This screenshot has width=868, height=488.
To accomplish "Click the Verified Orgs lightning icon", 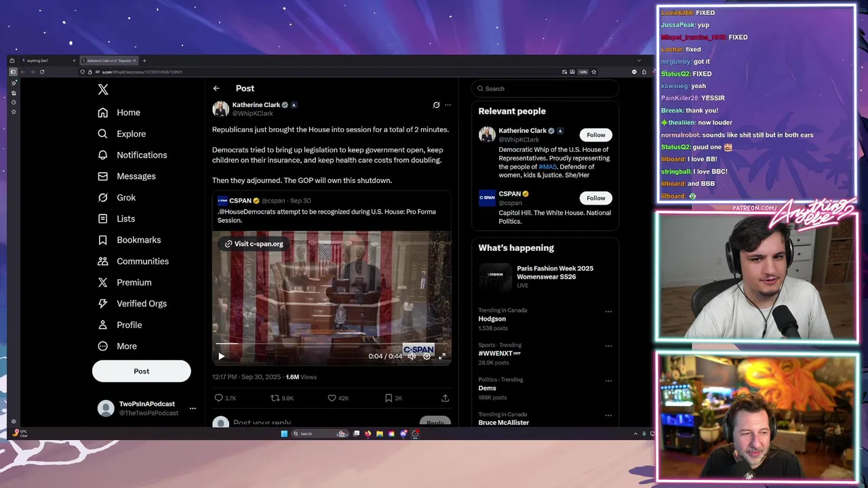I will (x=103, y=304).
